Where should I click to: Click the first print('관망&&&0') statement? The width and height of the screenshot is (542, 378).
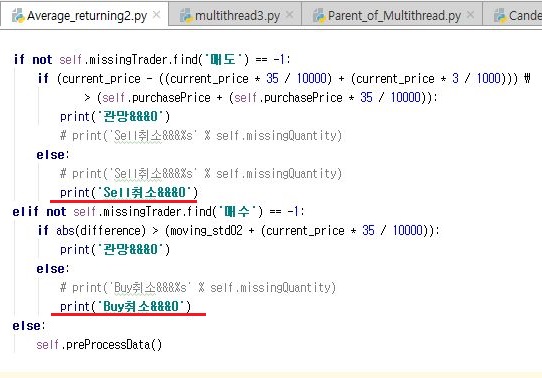point(115,116)
